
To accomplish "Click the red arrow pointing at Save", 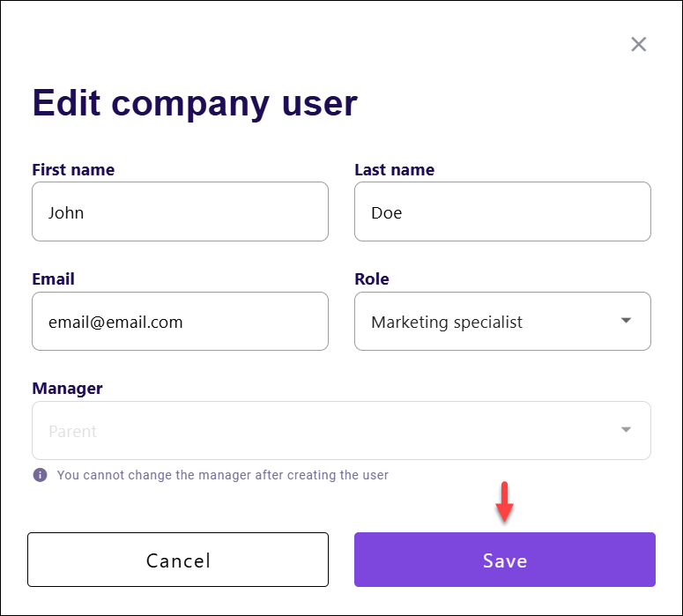I will pos(504,501).
